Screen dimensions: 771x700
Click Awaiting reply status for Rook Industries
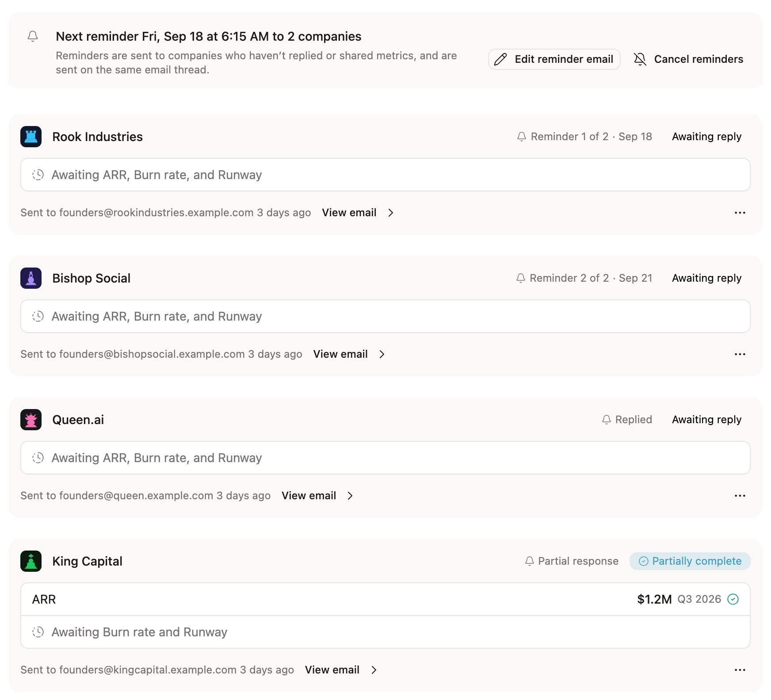(x=706, y=137)
